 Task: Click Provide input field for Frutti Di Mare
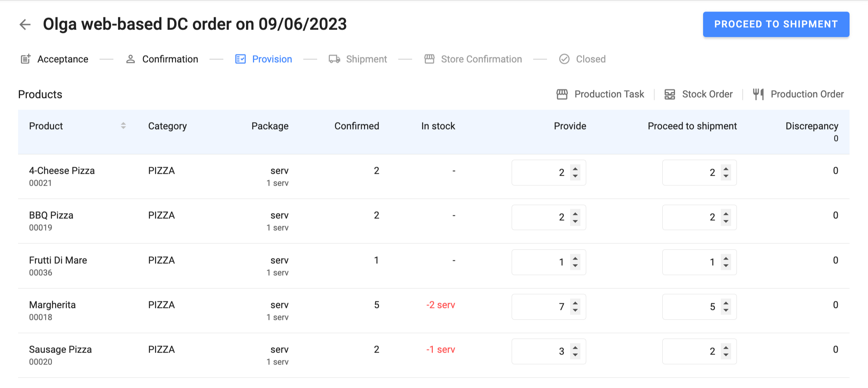540,262
